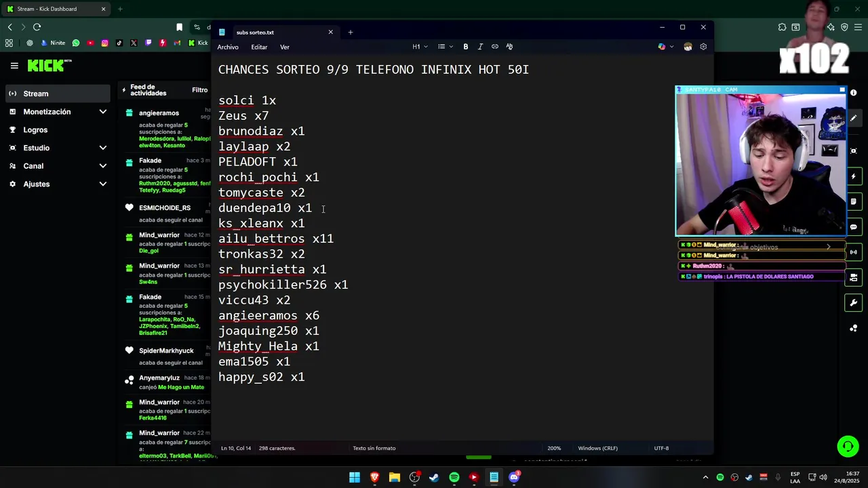The height and width of the screenshot is (488, 868).
Task: Open the pencil edit icon in Kick right sidebar
Action: click(x=854, y=119)
